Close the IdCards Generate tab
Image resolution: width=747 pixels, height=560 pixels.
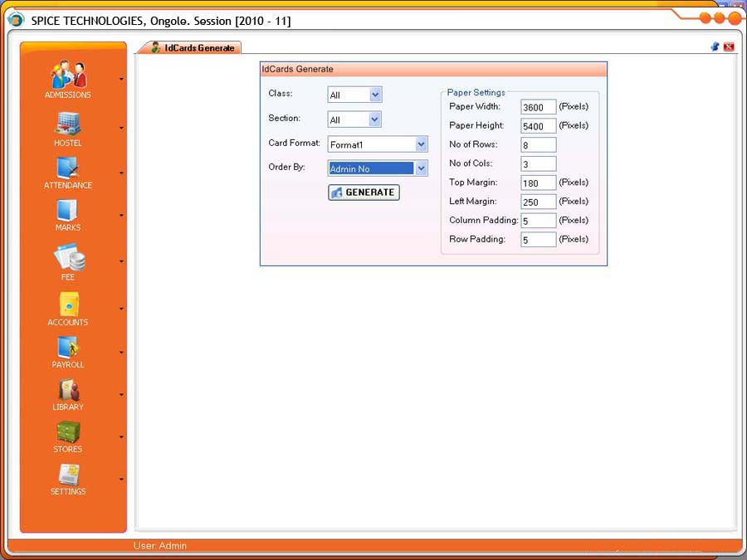(x=729, y=47)
